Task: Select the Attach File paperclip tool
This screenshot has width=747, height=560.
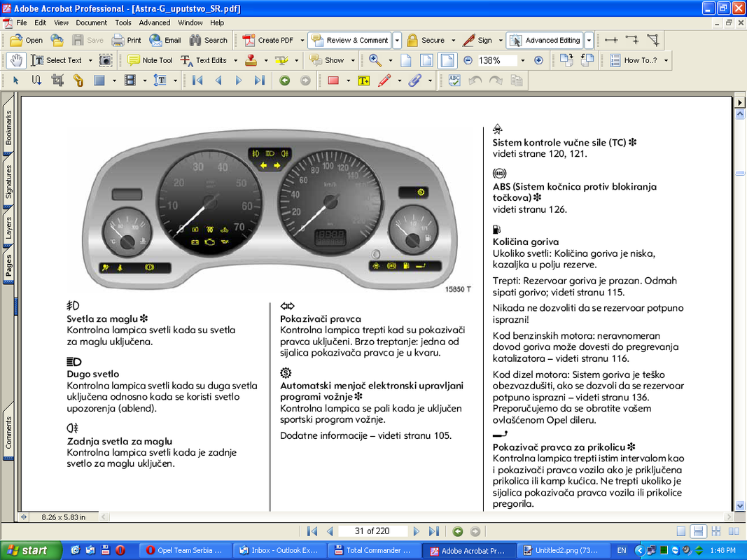Action: coord(415,80)
